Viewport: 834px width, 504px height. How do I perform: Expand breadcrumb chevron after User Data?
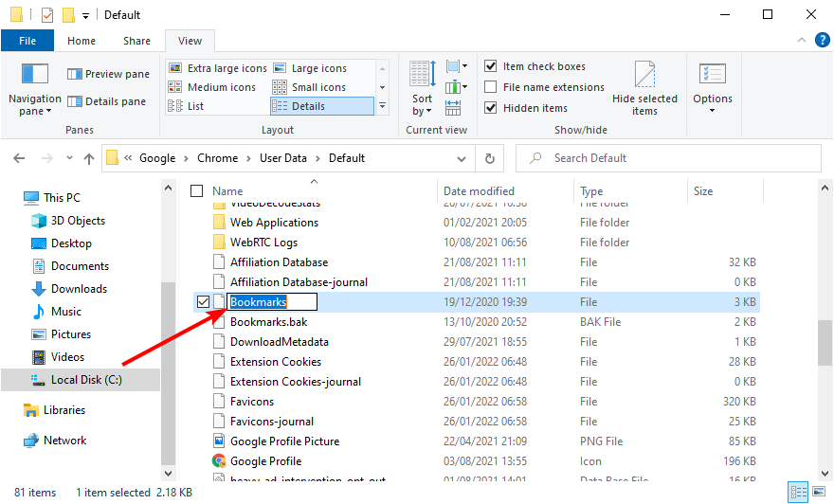pyautogui.click(x=317, y=158)
